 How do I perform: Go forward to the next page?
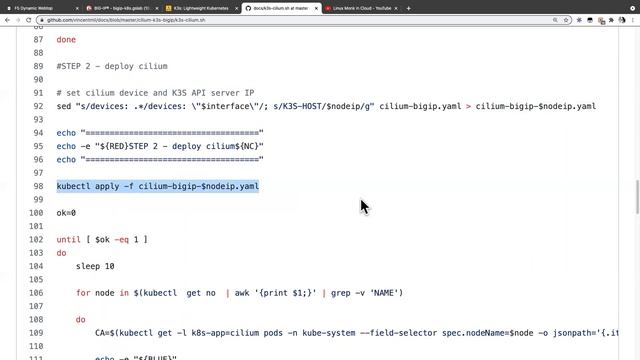(18, 20)
